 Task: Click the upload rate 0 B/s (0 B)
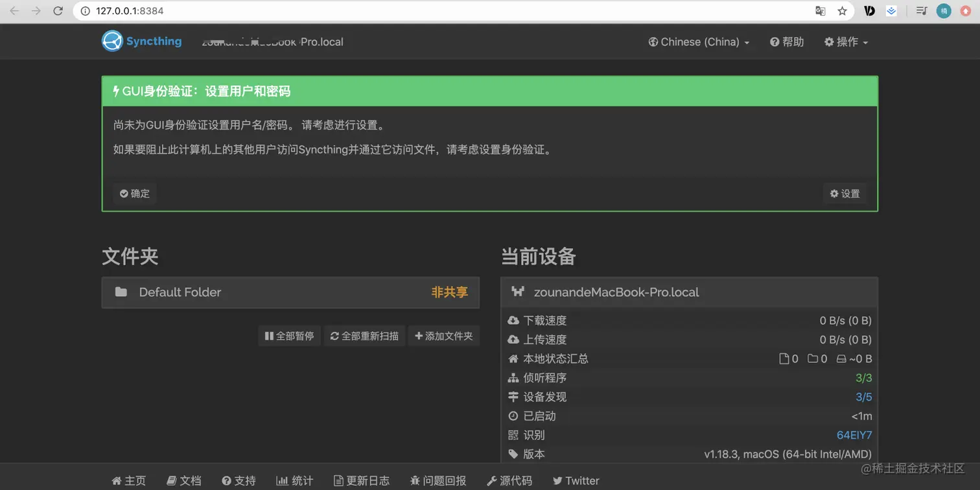[846, 340]
